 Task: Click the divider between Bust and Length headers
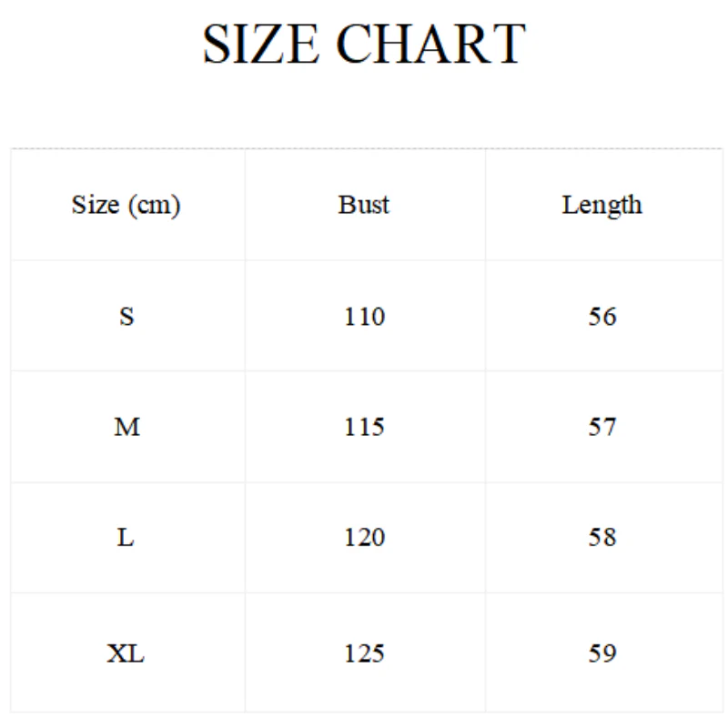click(485, 205)
